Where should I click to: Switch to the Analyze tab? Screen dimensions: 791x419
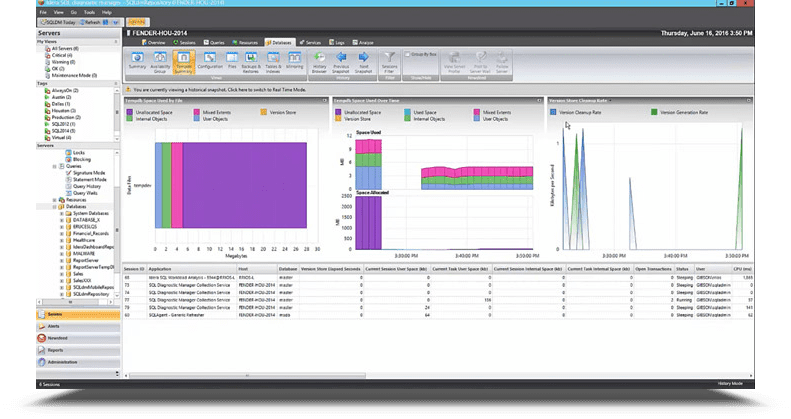click(363, 42)
